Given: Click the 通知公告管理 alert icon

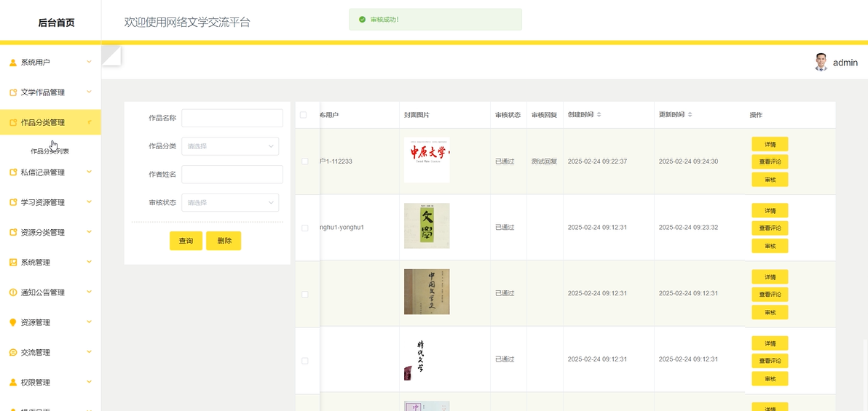Looking at the screenshot, I should (x=13, y=292).
